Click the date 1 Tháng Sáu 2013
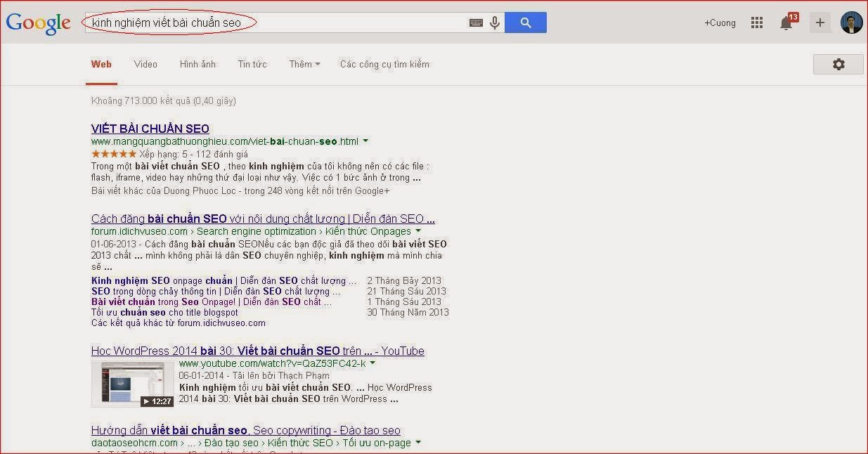Screen dimensions: 868x454 pyautogui.click(x=404, y=301)
